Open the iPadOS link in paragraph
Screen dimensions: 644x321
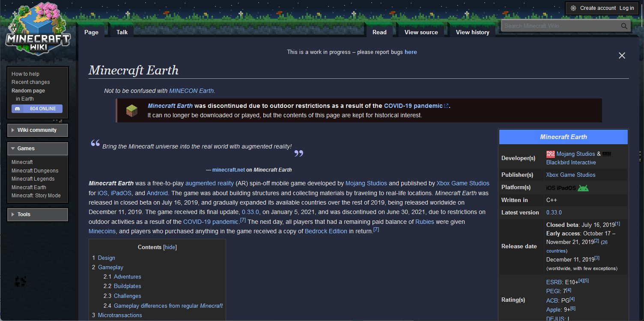121,193
